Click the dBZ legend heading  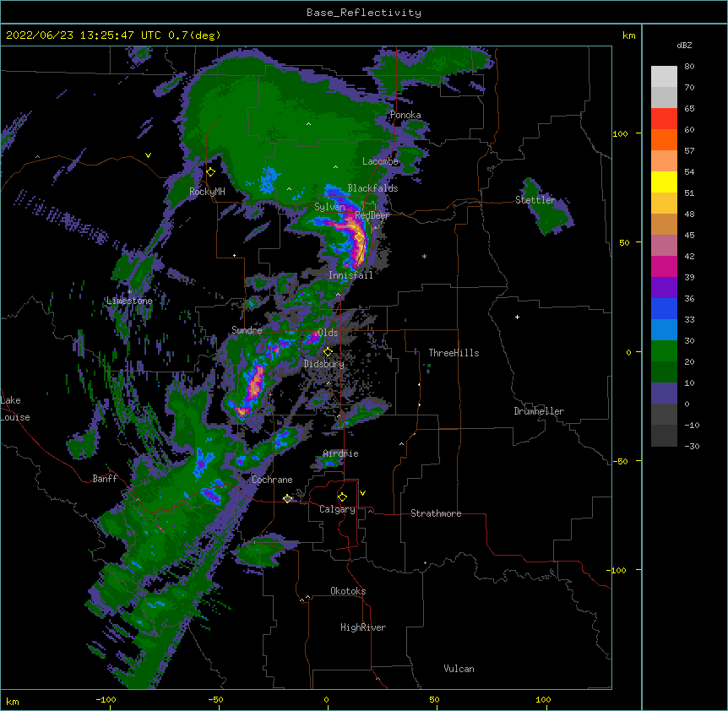(684, 45)
